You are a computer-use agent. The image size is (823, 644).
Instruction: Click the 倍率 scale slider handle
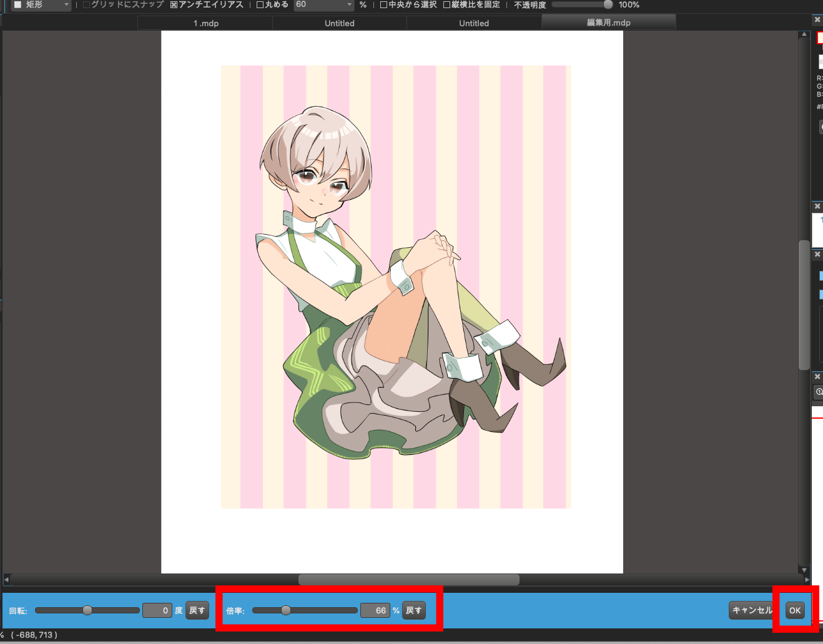click(x=286, y=610)
